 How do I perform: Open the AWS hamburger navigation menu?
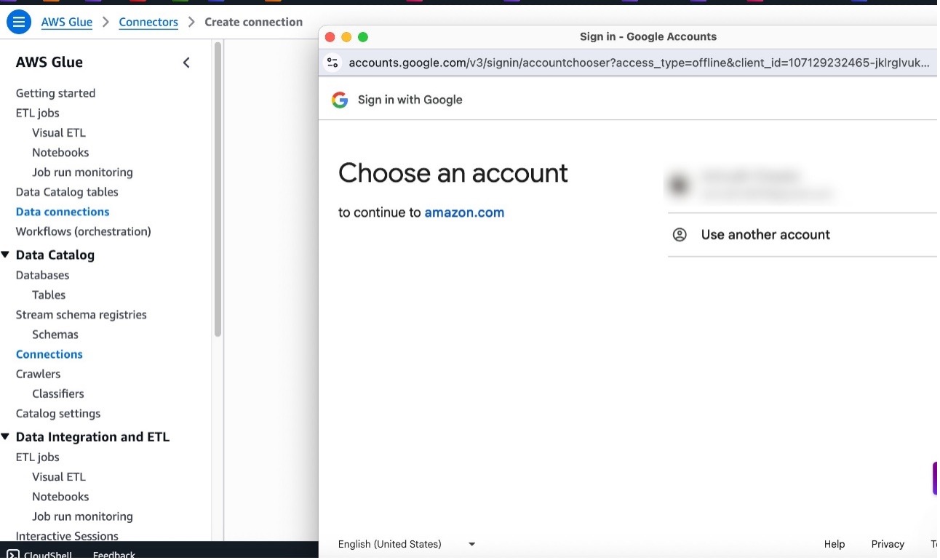(x=18, y=22)
